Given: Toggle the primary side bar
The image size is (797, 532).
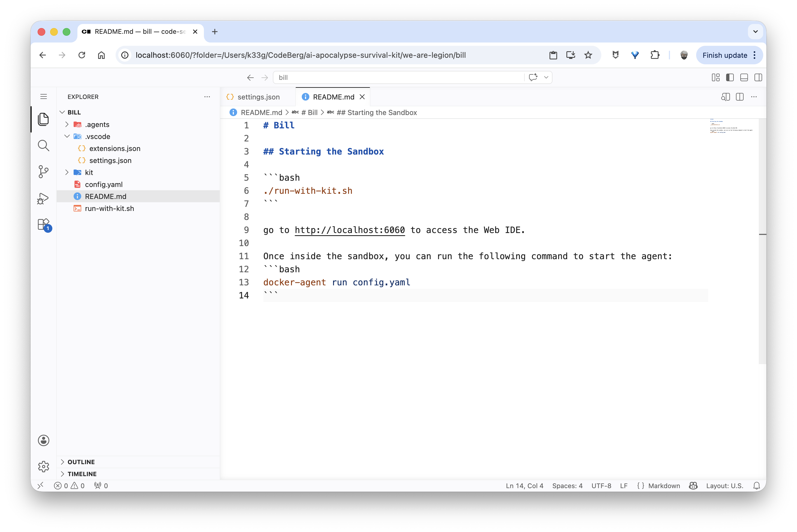Looking at the screenshot, I should (730, 78).
